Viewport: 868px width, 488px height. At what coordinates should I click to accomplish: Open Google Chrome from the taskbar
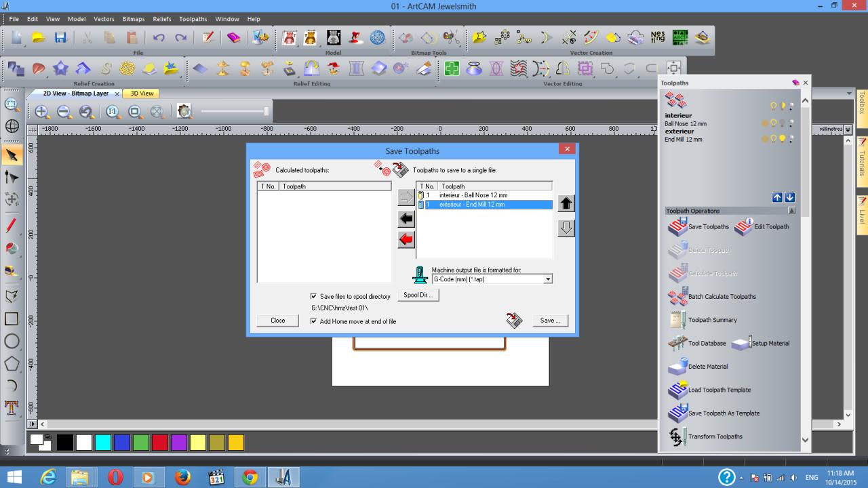[250, 478]
